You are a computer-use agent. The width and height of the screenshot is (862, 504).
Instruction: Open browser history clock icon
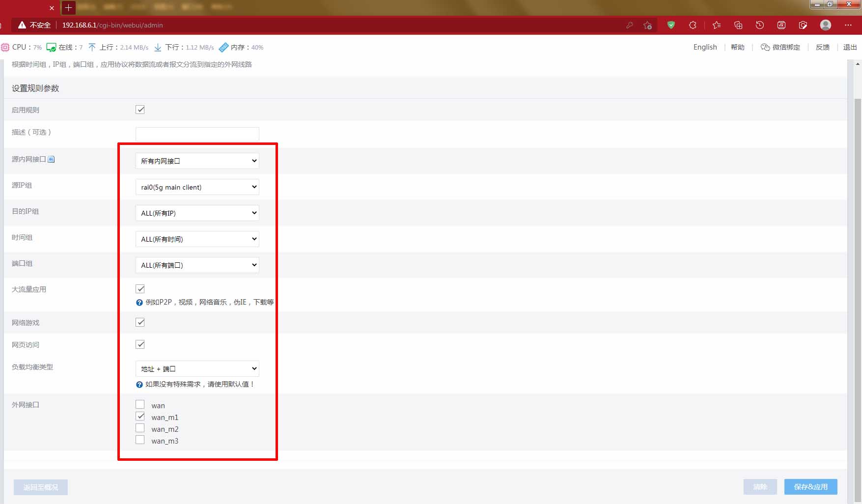(x=760, y=25)
